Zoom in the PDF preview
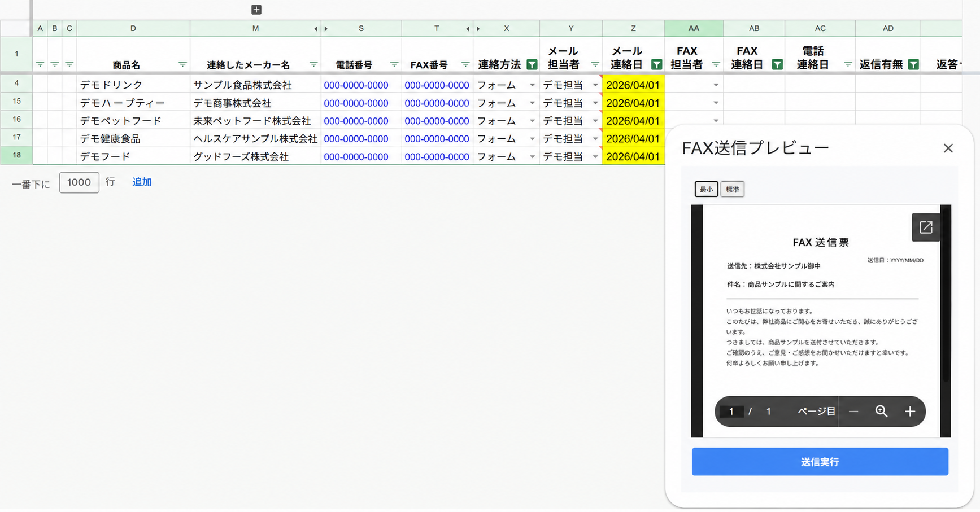The height and width of the screenshot is (512, 980). [910, 412]
